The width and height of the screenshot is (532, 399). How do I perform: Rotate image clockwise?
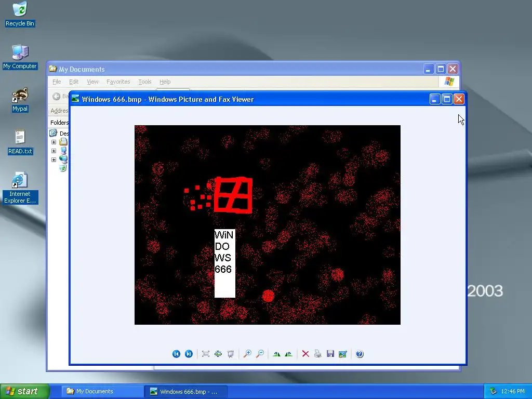pyautogui.click(x=276, y=354)
